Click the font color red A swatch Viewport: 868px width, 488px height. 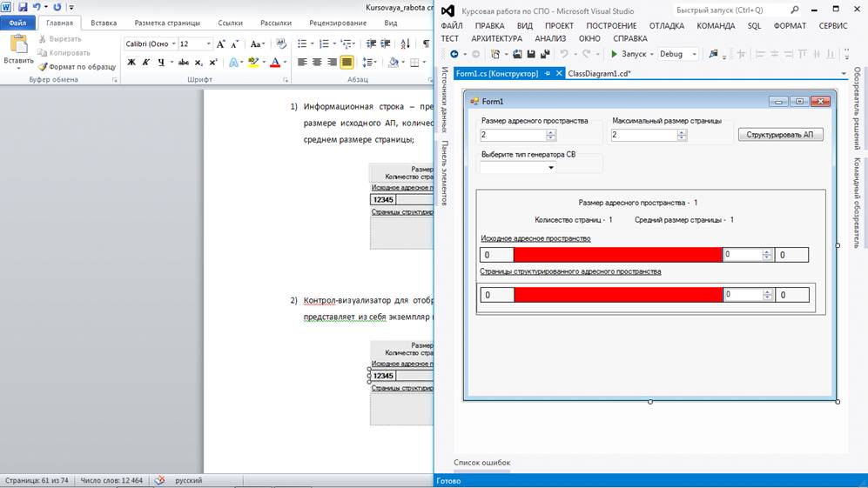click(x=274, y=62)
